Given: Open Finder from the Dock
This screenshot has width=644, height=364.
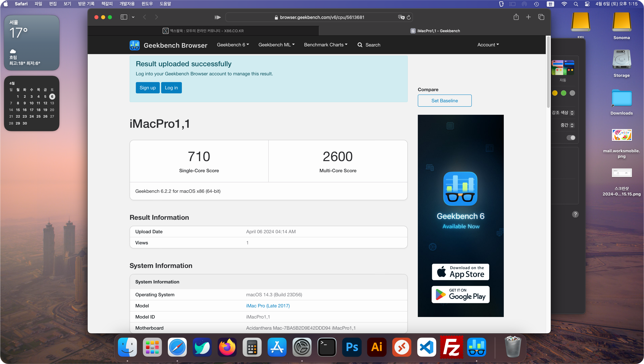Looking at the screenshot, I should (127, 347).
